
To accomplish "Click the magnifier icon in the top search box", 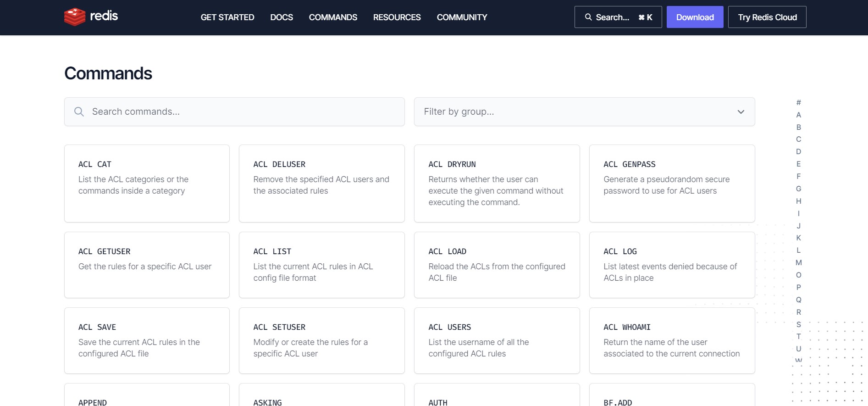I will pyautogui.click(x=588, y=17).
